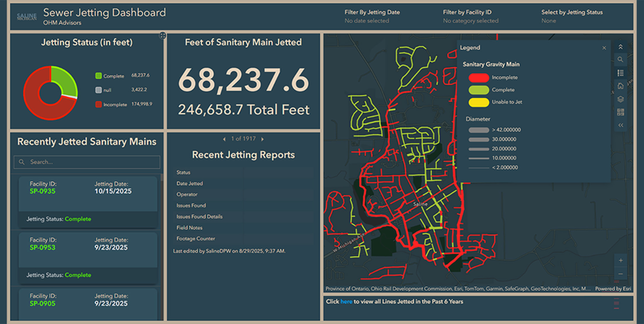
Task: Collapse the toolbar with the double left chevron
Action: [620, 125]
